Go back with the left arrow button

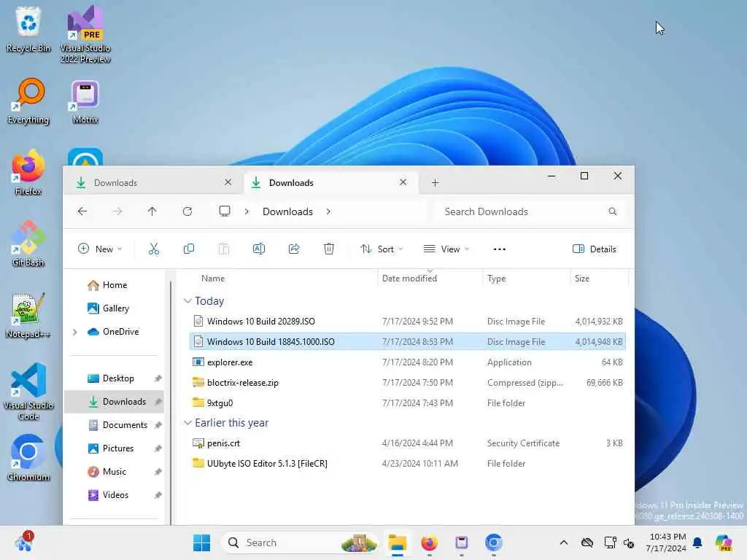(x=82, y=211)
